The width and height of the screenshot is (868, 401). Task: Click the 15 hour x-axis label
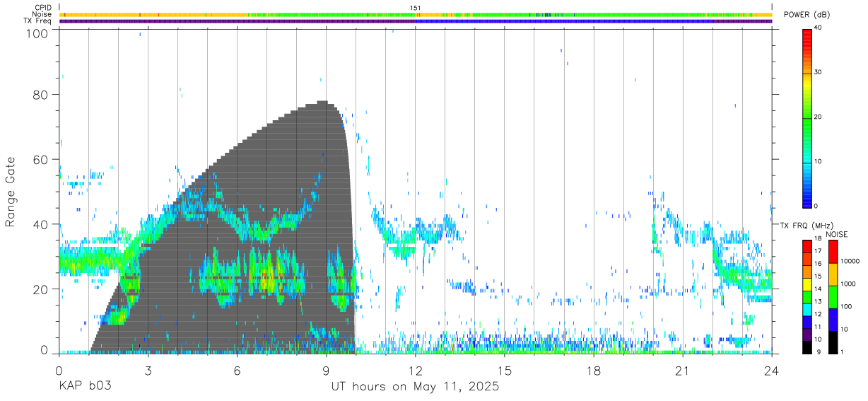point(505,371)
